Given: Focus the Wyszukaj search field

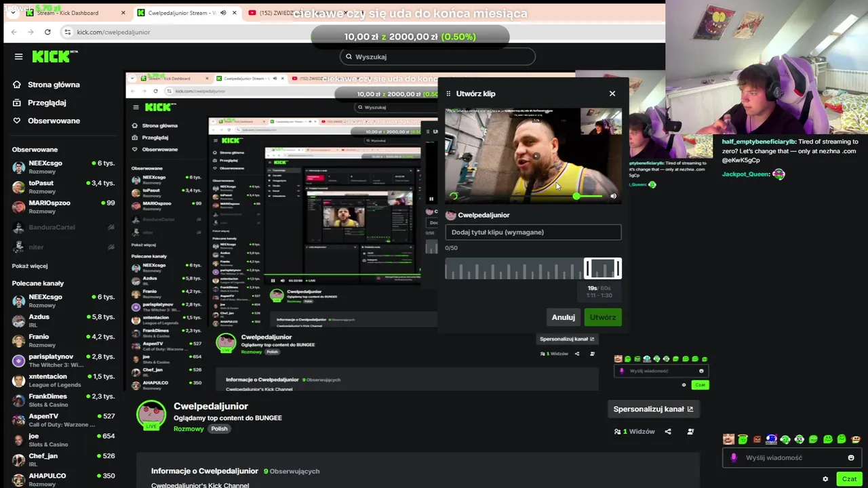Looking at the screenshot, I should 437,57.
